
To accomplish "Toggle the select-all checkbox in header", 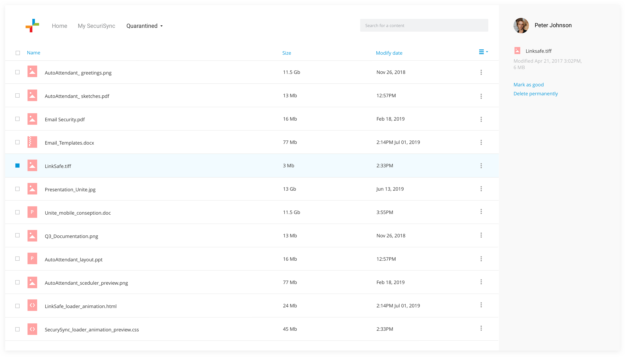I will [18, 53].
